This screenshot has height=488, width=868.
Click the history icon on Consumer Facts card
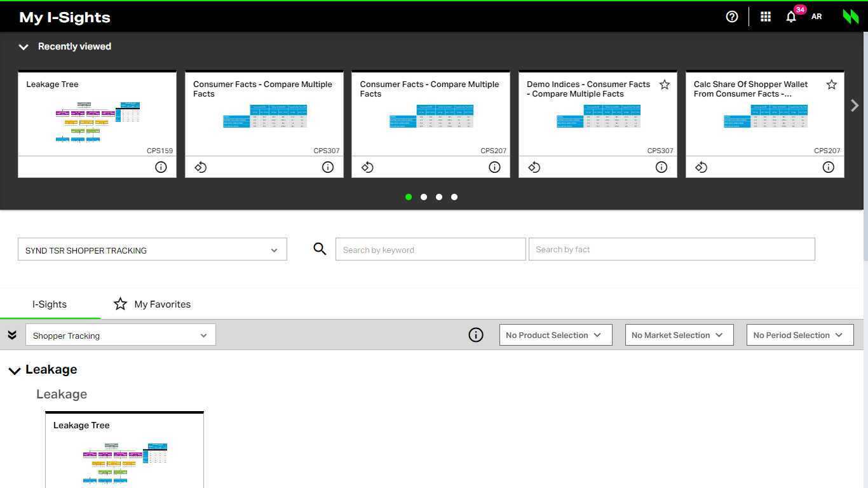coord(201,167)
